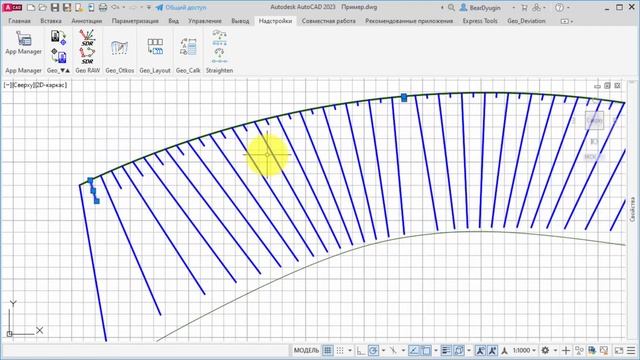Toggle the drawing grid display
Screen dimensions: 640x360
coord(327,350)
